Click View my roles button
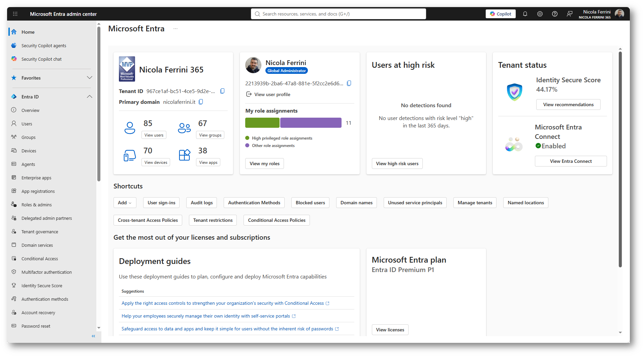Screen dimensions: 644x357 [265, 163]
